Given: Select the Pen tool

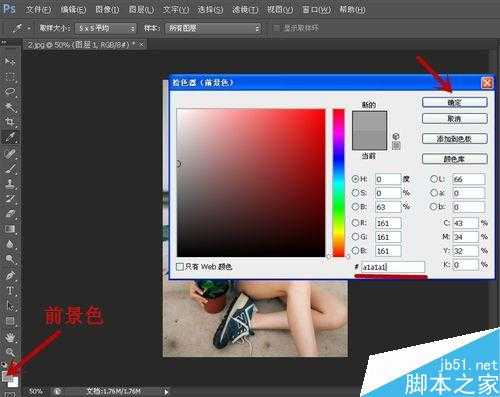Looking at the screenshot, I should pyautogui.click(x=10, y=276).
